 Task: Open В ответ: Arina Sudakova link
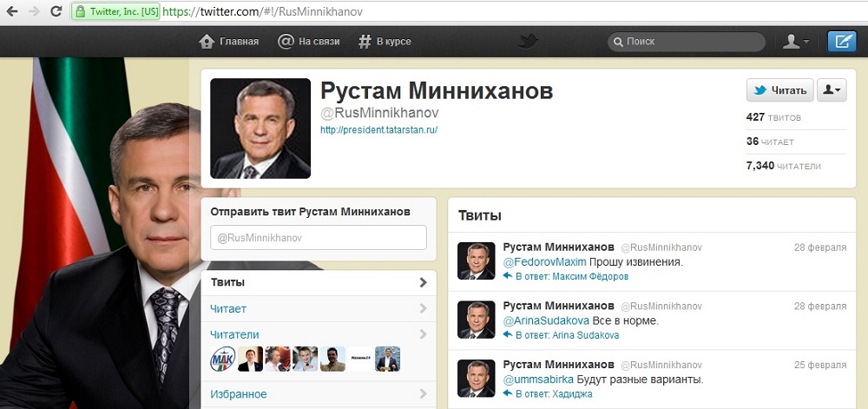click(x=568, y=335)
